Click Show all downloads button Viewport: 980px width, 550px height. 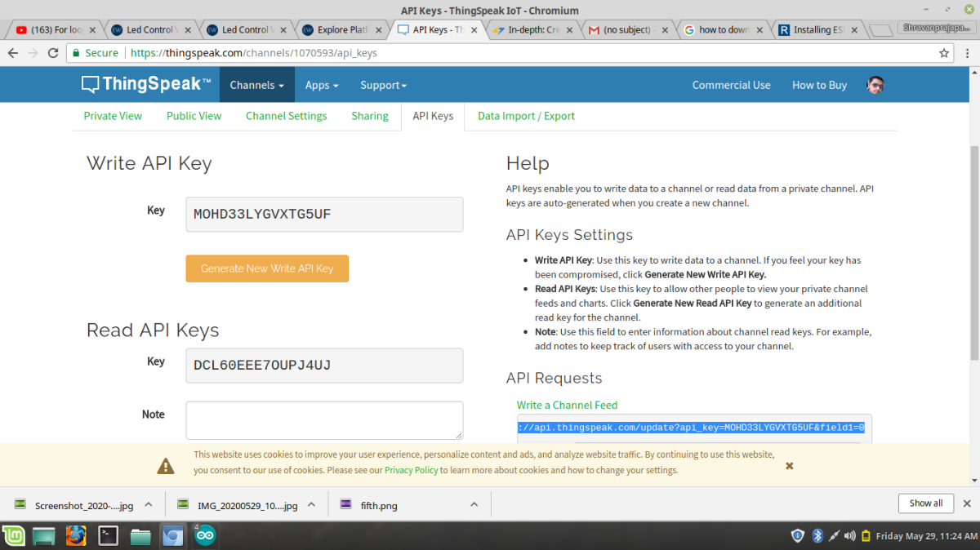pos(925,503)
